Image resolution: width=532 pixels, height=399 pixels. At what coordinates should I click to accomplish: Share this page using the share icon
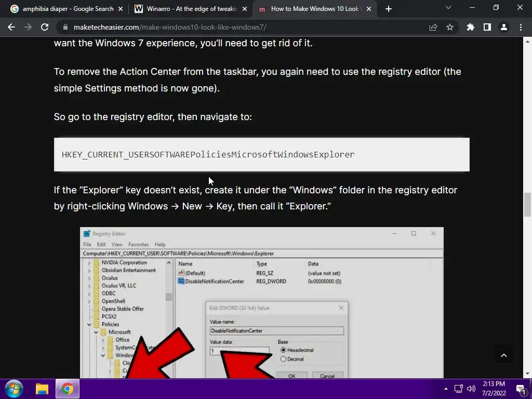[433, 27]
